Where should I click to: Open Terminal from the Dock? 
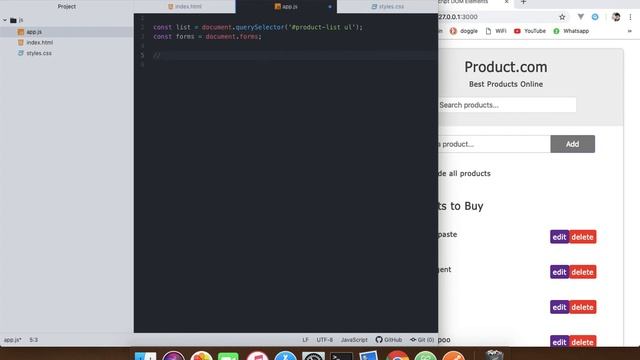coord(341,356)
